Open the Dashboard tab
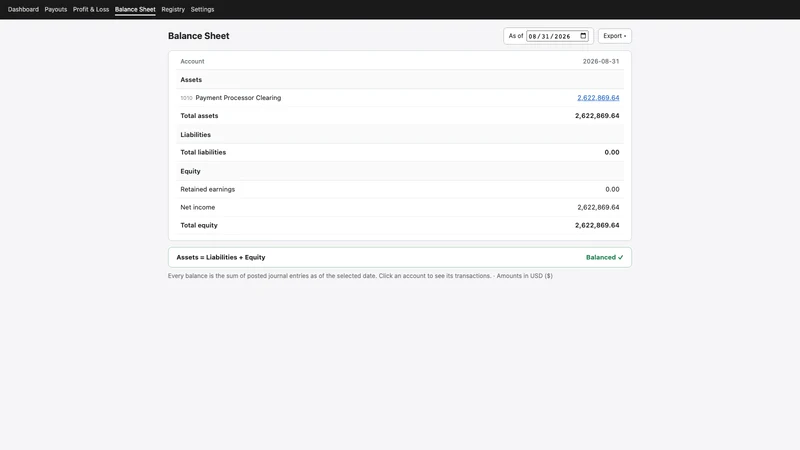 (x=23, y=9)
